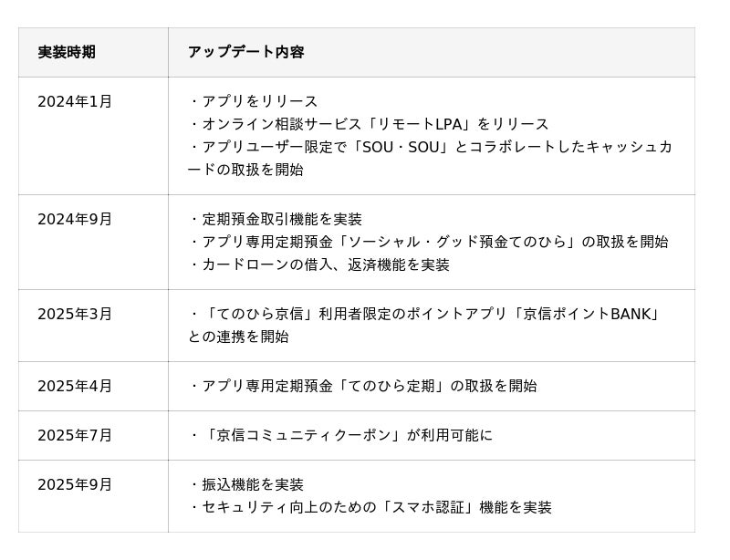Click the てのひら定期 deposit line
730x560 pixels.
363,386
